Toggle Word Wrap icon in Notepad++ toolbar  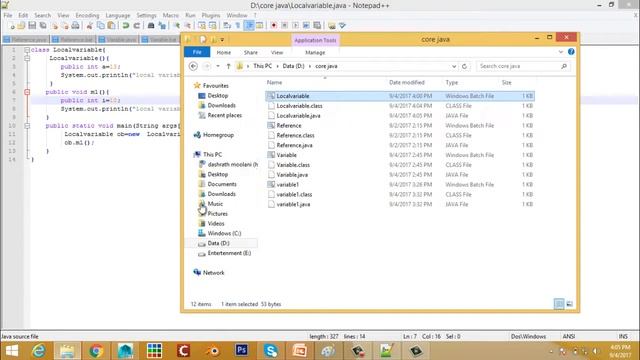(x=227, y=26)
